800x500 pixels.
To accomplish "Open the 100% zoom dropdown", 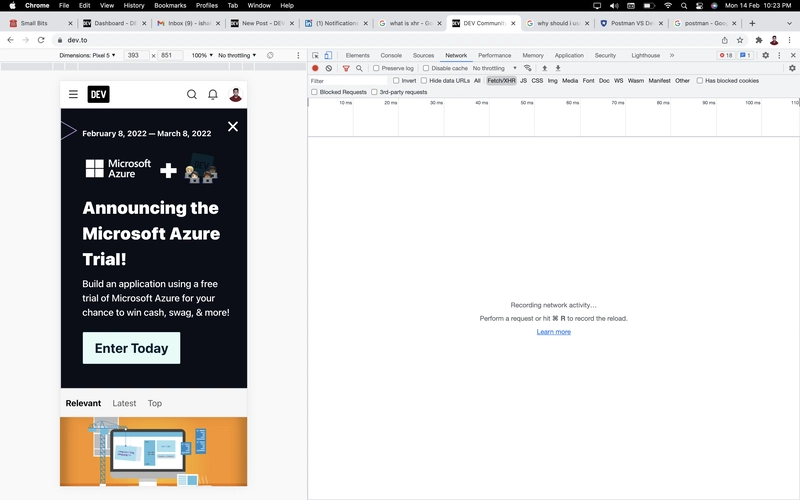I will (202, 55).
